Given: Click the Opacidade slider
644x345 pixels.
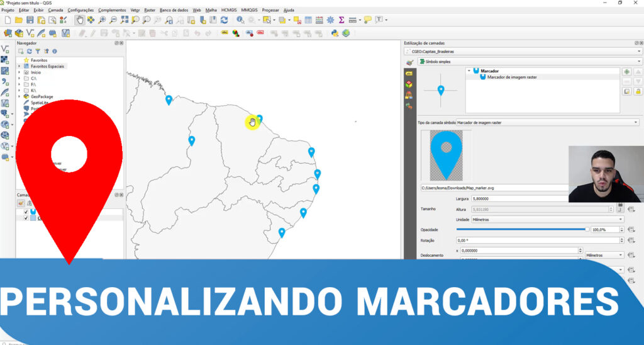Looking at the screenshot, I should [522, 230].
